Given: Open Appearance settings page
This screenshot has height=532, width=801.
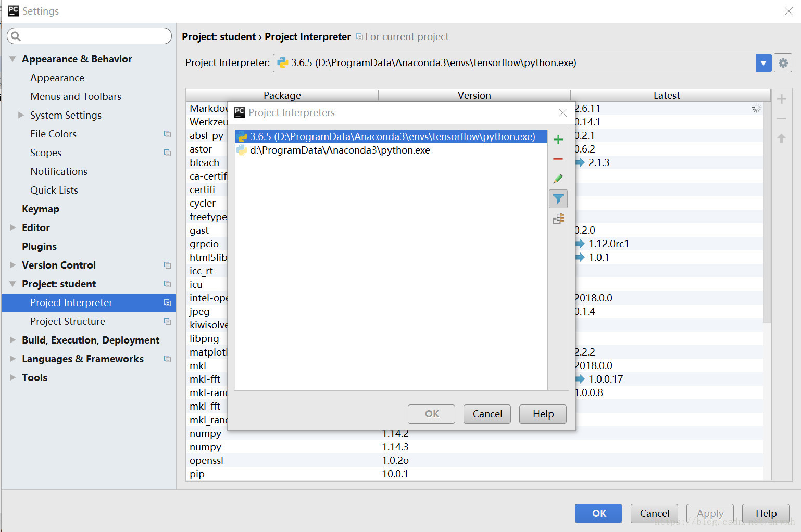Looking at the screenshot, I should pos(57,78).
